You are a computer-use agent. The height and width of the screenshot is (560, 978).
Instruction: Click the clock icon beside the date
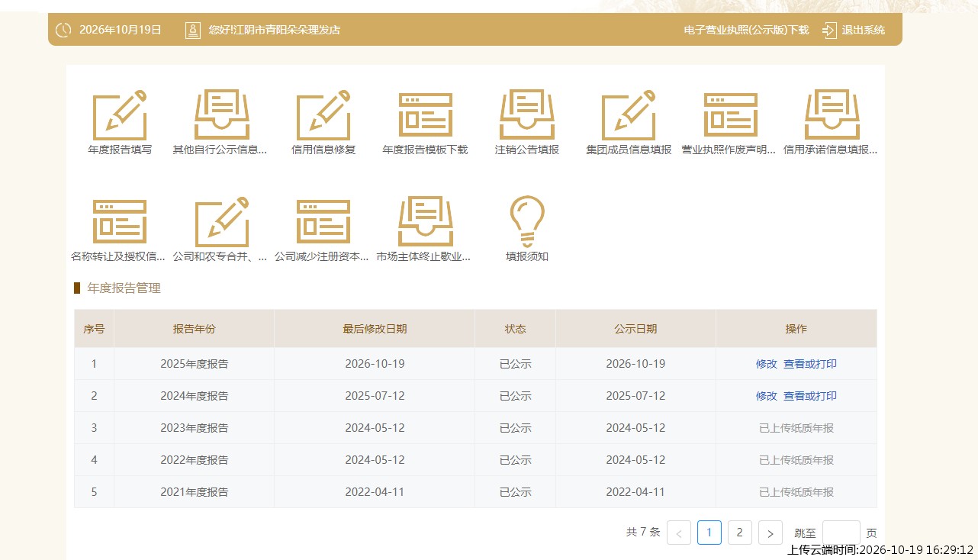(64, 31)
